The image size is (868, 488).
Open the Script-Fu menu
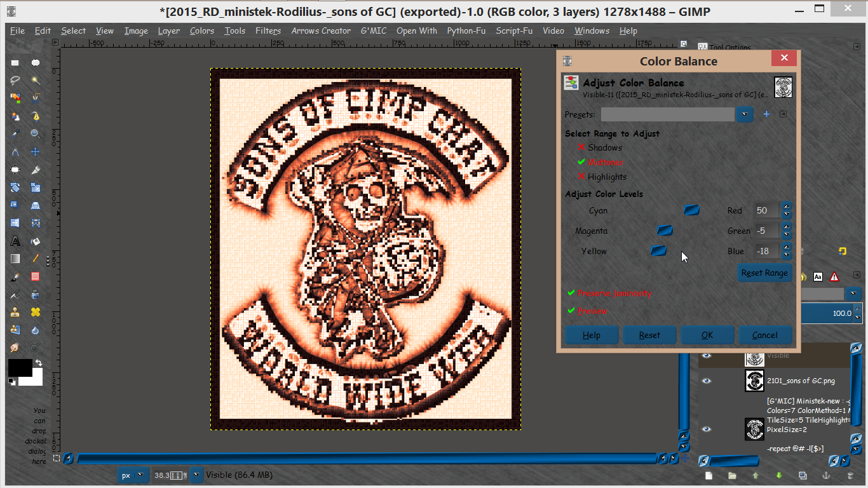tap(514, 30)
